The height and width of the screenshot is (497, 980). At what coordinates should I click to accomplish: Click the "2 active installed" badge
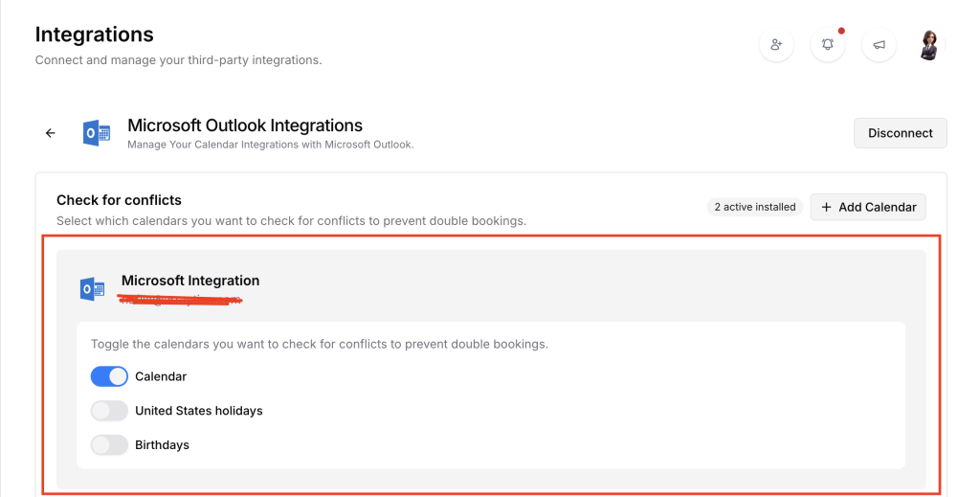(755, 207)
